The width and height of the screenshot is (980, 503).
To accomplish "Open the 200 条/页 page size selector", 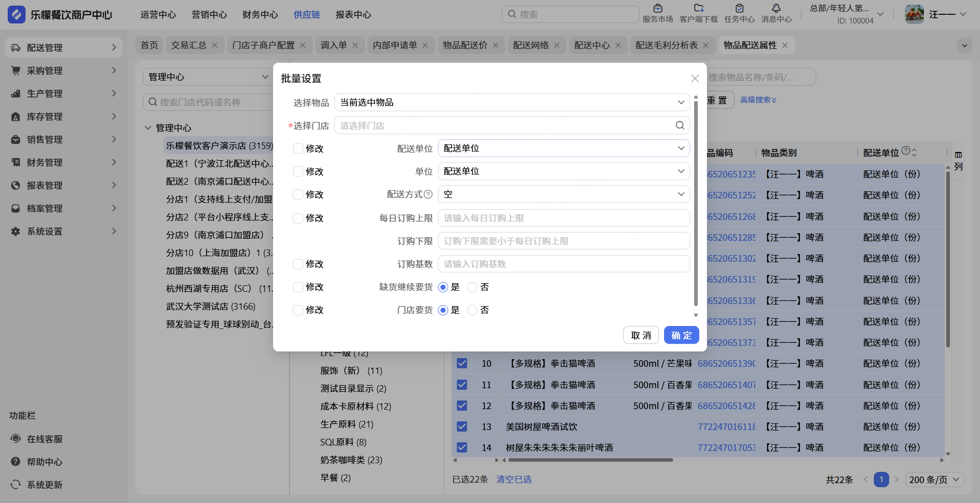I will tap(935, 480).
